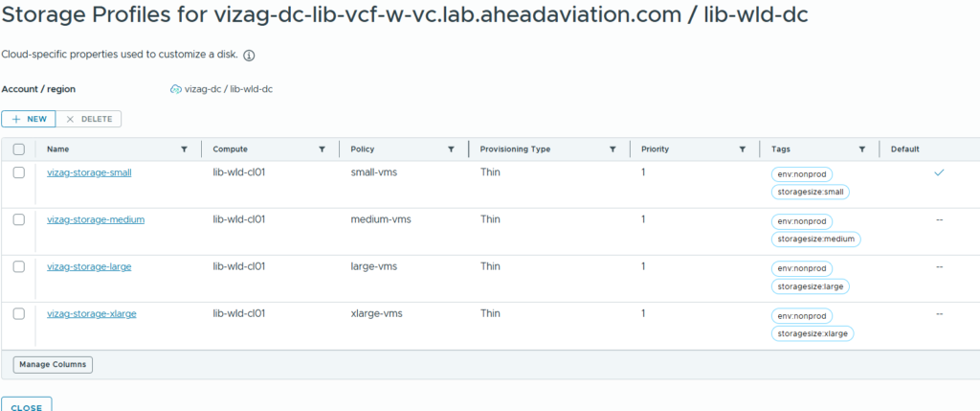Create a new storage profile
Image resolution: width=980 pixels, height=411 pixels.
(x=29, y=119)
